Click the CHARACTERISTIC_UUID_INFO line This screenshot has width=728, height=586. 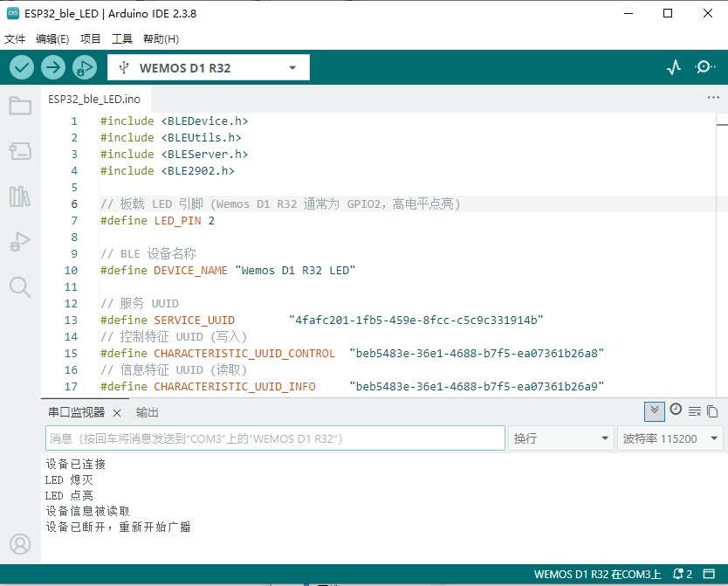point(352,386)
